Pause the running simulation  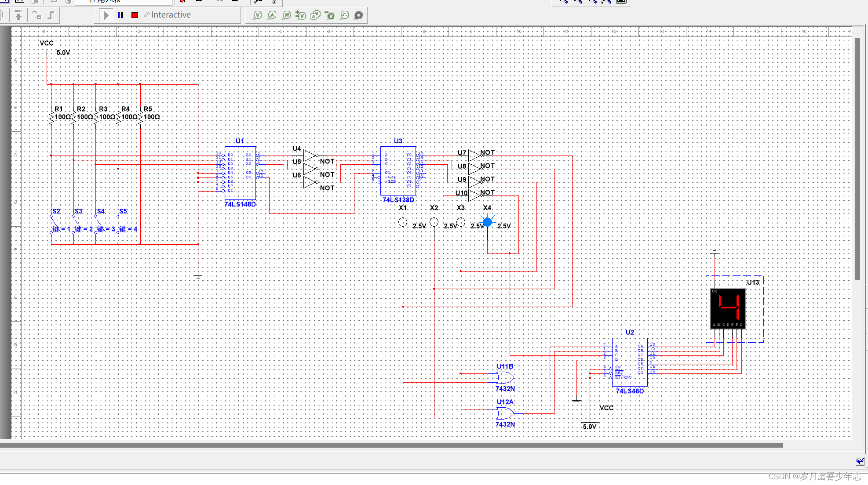[120, 15]
